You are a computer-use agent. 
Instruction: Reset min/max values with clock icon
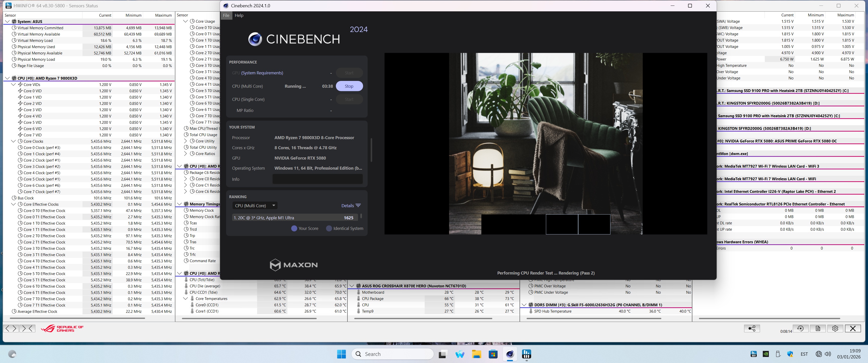(800, 328)
